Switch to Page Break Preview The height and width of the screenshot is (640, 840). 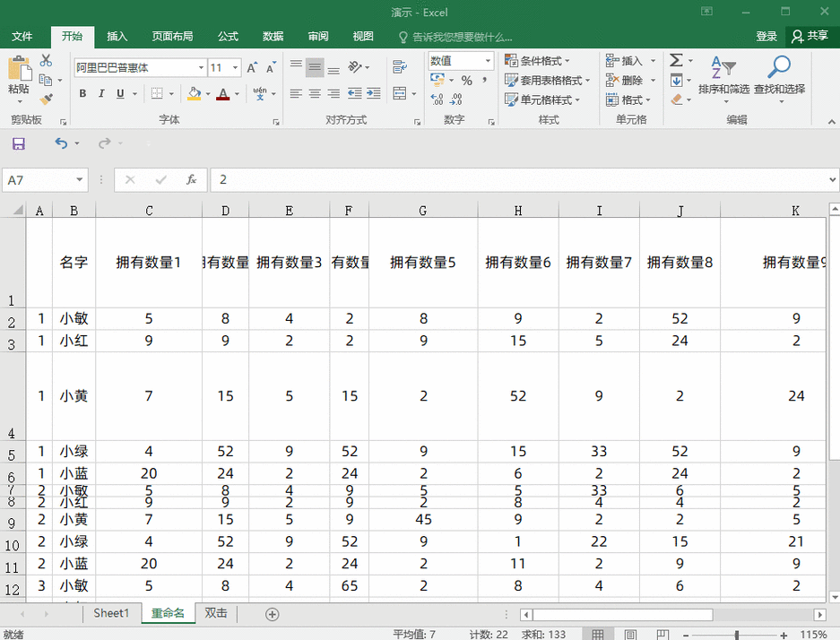662,634
